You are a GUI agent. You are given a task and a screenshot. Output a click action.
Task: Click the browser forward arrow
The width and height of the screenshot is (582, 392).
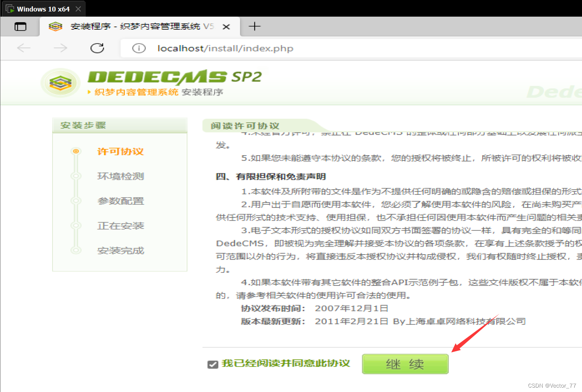[x=60, y=48]
